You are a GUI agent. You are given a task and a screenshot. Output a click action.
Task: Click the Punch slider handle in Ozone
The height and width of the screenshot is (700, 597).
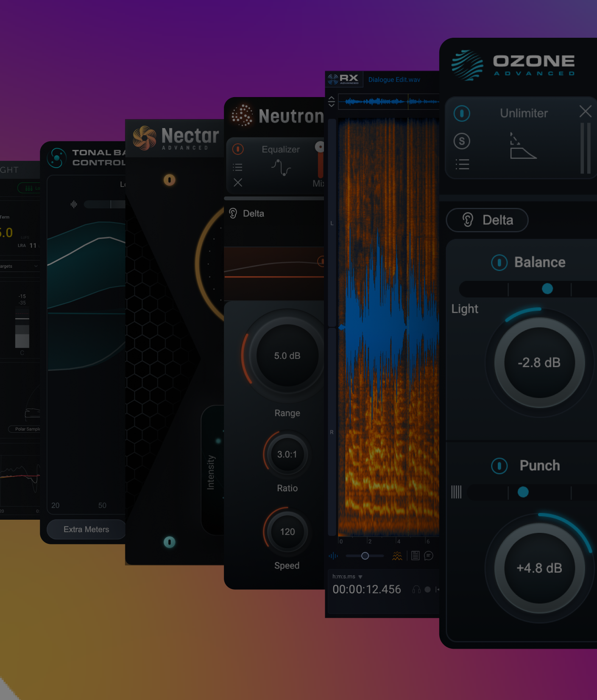click(x=523, y=492)
